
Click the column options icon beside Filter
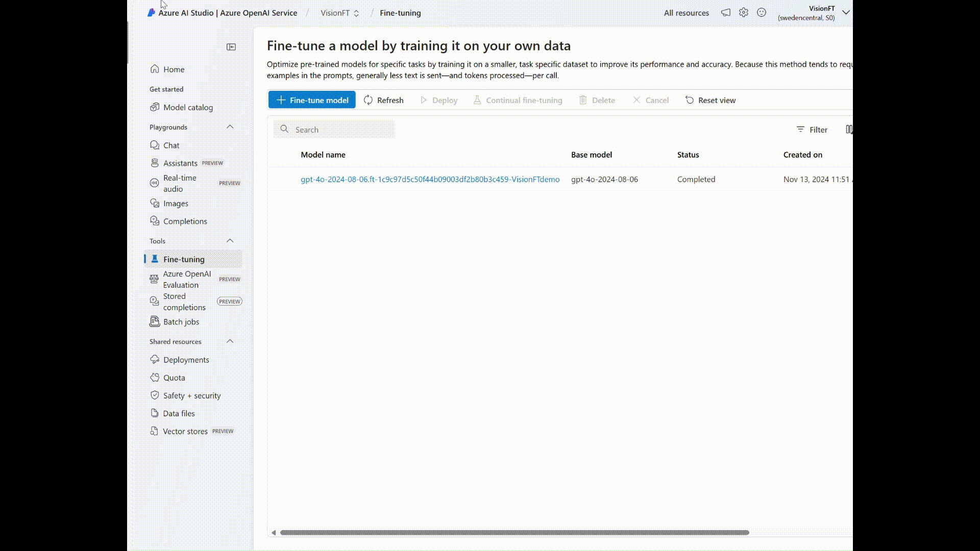[848, 130]
